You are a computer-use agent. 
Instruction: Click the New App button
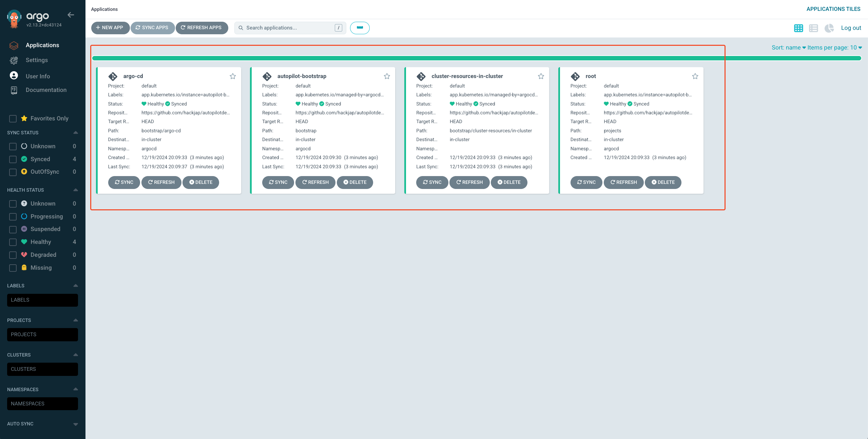click(x=110, y=28)
